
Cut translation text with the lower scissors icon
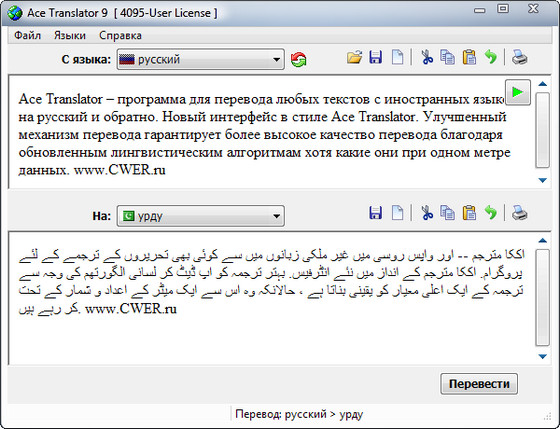coord(426,213)
